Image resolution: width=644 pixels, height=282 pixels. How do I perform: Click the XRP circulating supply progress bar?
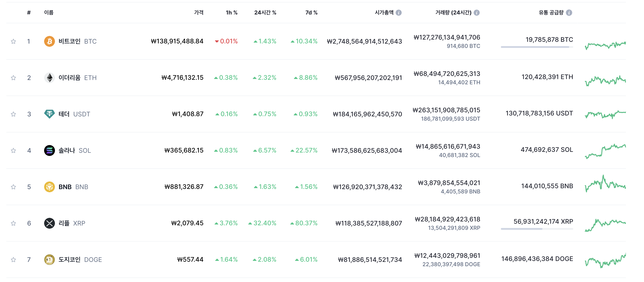point(537,229)
